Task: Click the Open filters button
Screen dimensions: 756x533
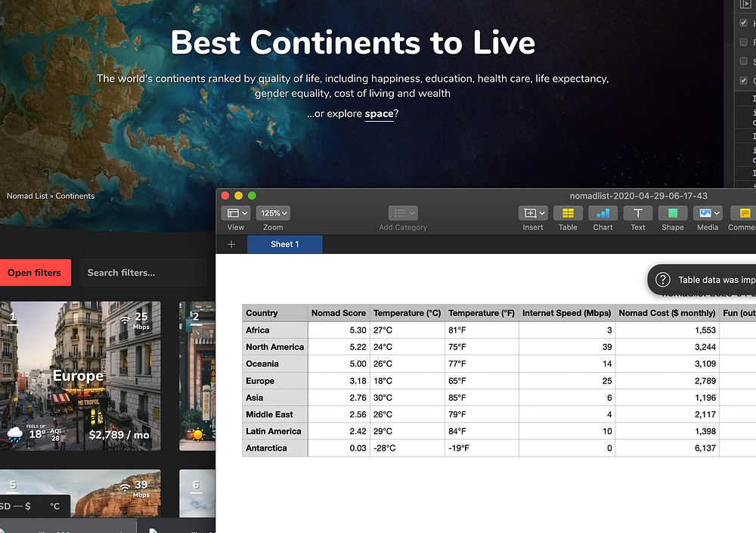Action: (x=35, y=272)
